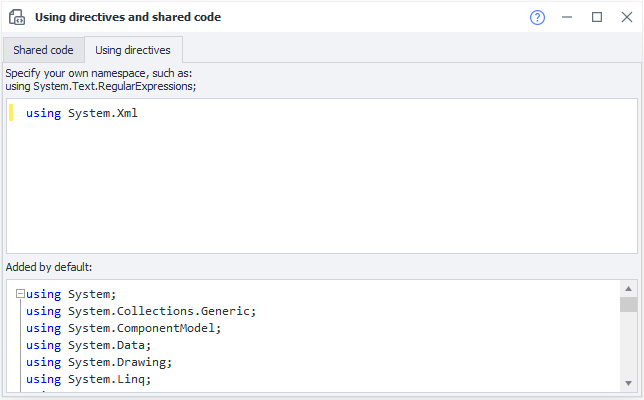Click scrollbar up arrow in default list
The width and height of the screenshot is (644, 400).
click(x=628, y=288)
